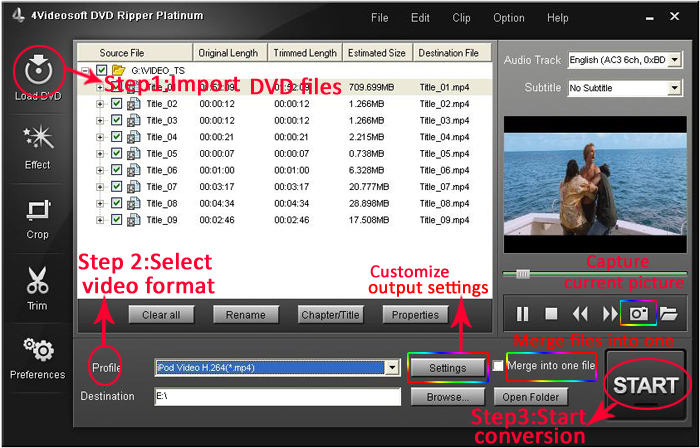
Task: Open Preferences gears icon
Action: [38, 350]
